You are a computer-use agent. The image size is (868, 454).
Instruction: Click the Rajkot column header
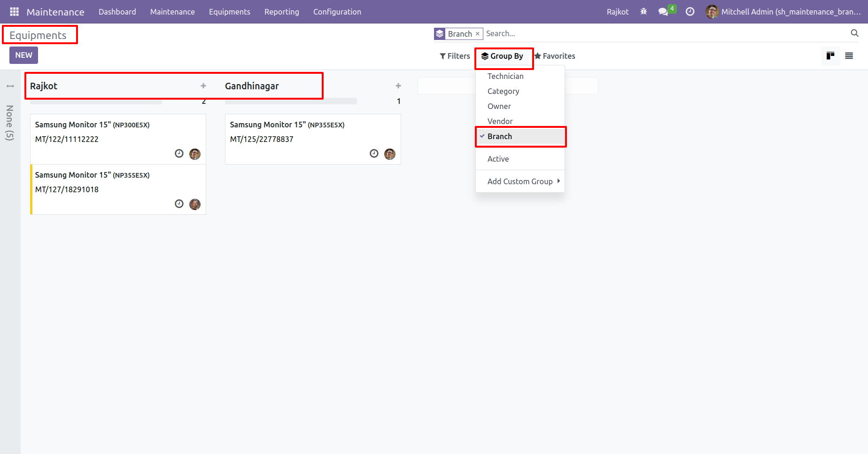44,86
